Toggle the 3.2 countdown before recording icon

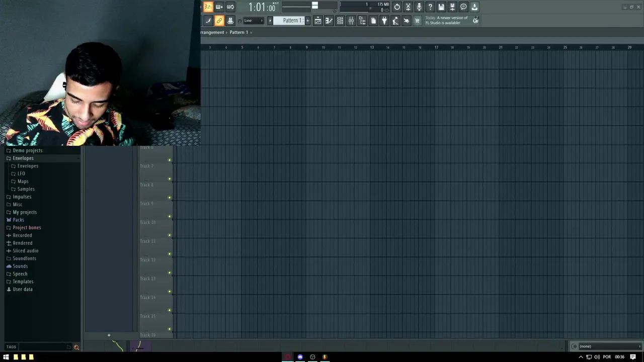[208, 7]
